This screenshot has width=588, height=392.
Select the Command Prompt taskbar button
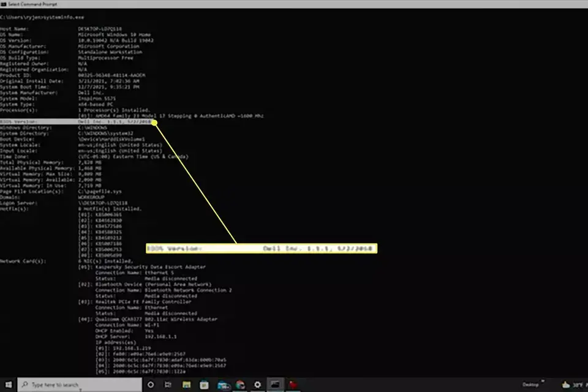click(x=275, y=385)
